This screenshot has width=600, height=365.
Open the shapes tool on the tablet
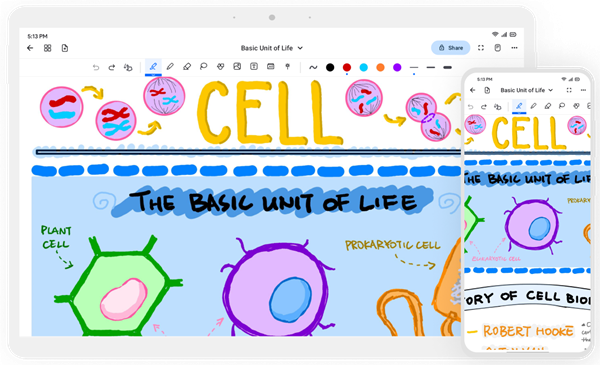(220, 67)
